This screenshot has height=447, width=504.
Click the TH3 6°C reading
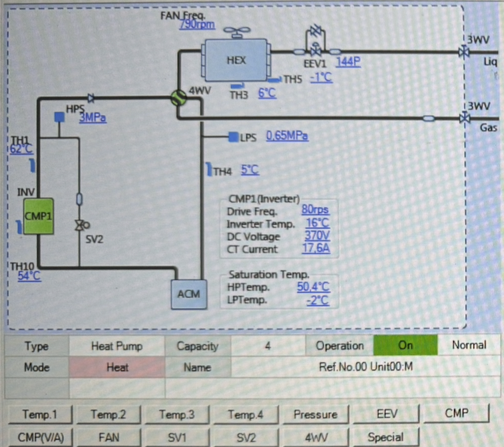(267, 93)
